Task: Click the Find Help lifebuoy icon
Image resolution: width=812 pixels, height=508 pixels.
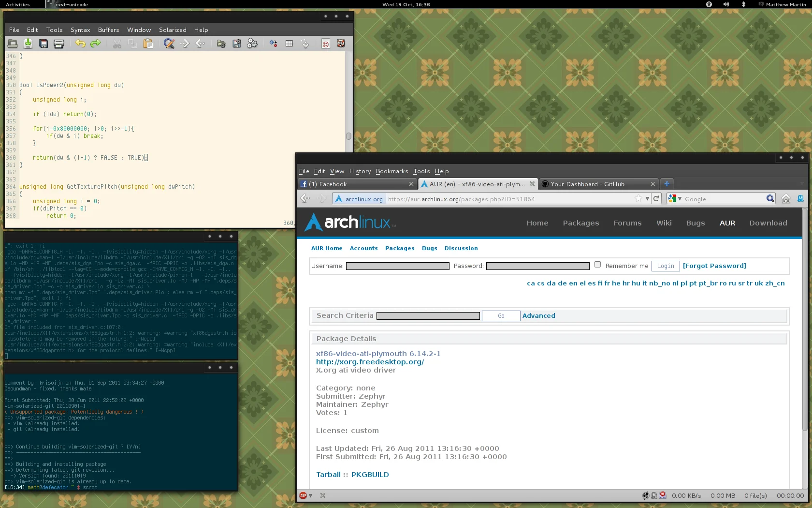Action: click(x=341, y=44)
